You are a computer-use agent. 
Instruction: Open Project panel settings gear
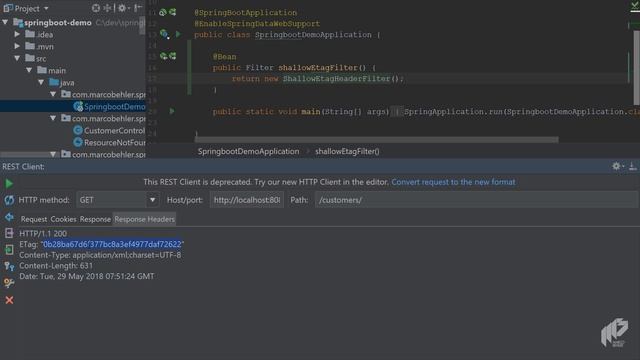pos(123,8)
